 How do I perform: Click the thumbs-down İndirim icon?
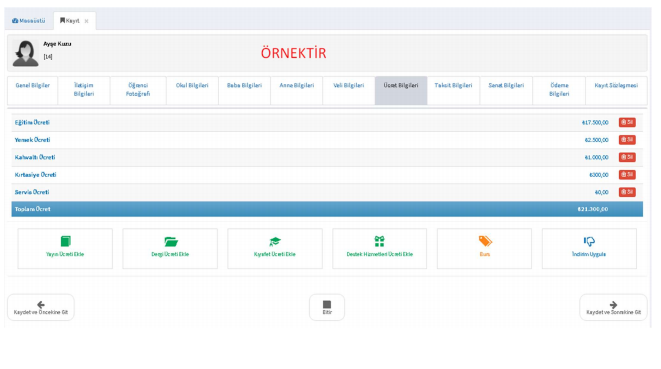point(589,241)
